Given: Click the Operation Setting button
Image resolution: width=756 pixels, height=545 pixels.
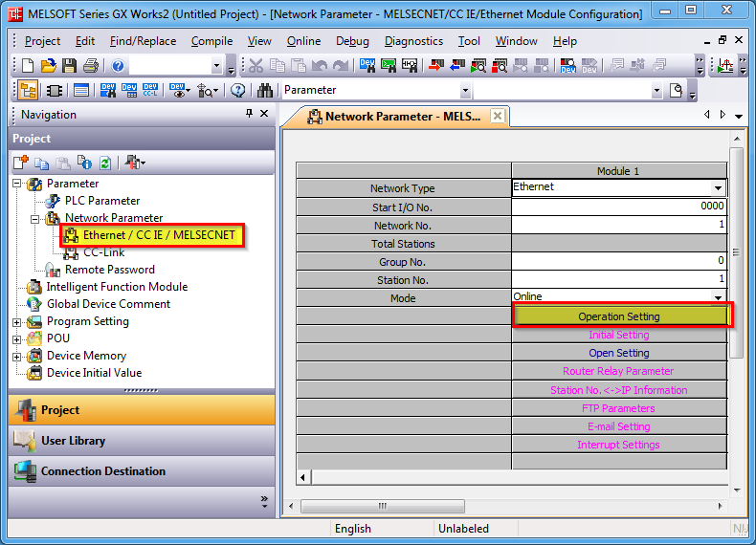Looking at the screenshot, I should coord(618,316).
